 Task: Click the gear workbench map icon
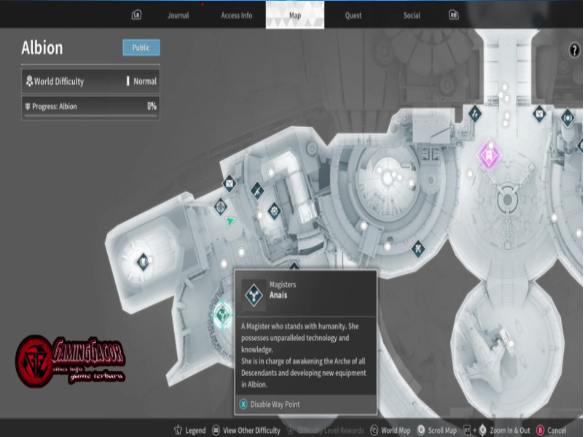pyautogui.click(x=274, y=211)
